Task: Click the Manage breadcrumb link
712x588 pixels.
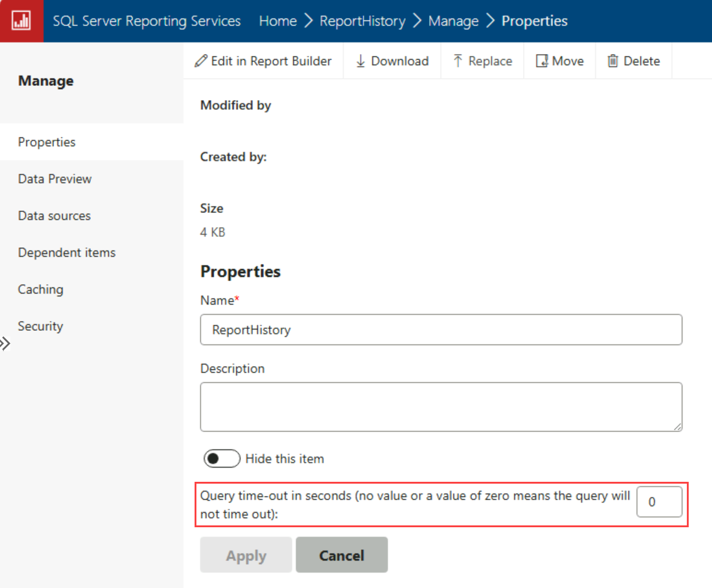Action: pos(454,20)
